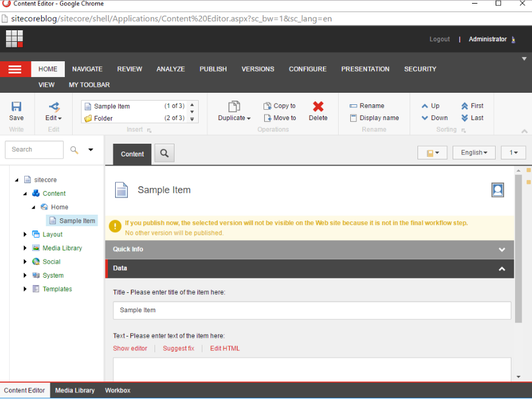Move item to Last position
Image resolution: width=532 pixels, height=399 pixels.
tap(472, 118)
